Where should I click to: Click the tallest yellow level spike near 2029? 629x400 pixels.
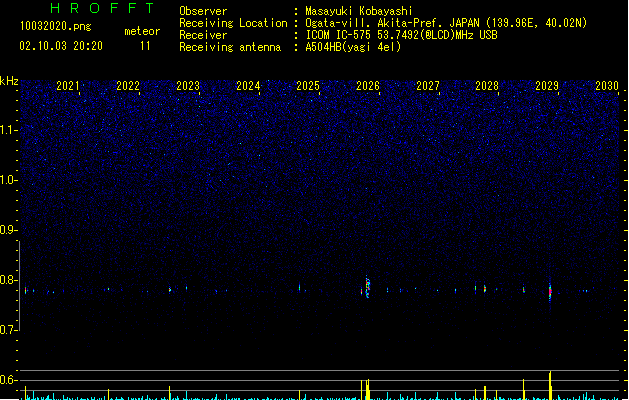click(550, 385)
